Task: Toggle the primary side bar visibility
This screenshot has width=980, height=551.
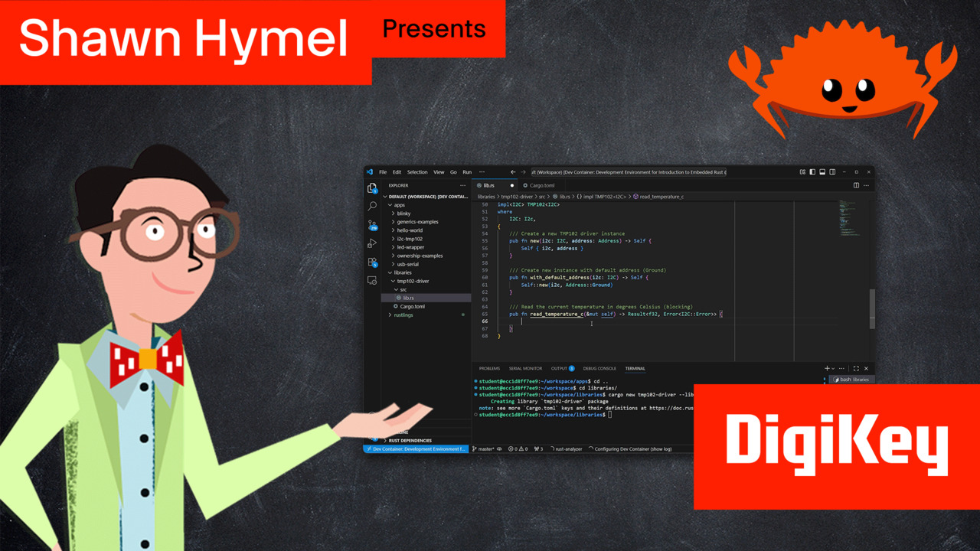Action: (x=812, y=172)
